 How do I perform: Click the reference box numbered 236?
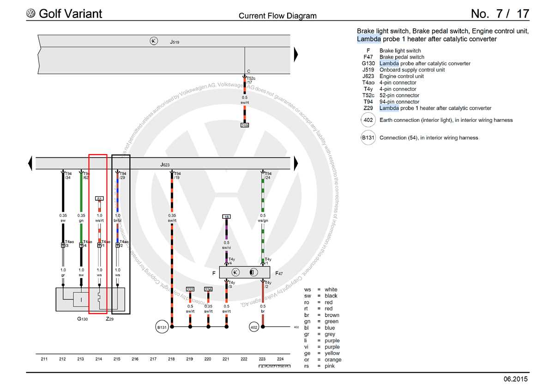pyautogui.click(x=208, y=289)
